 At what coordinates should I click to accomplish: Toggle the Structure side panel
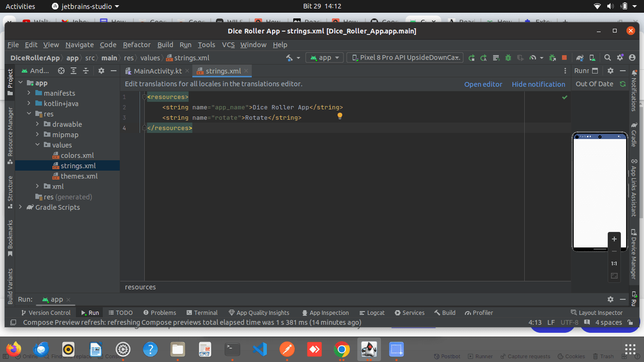point(10,193)
